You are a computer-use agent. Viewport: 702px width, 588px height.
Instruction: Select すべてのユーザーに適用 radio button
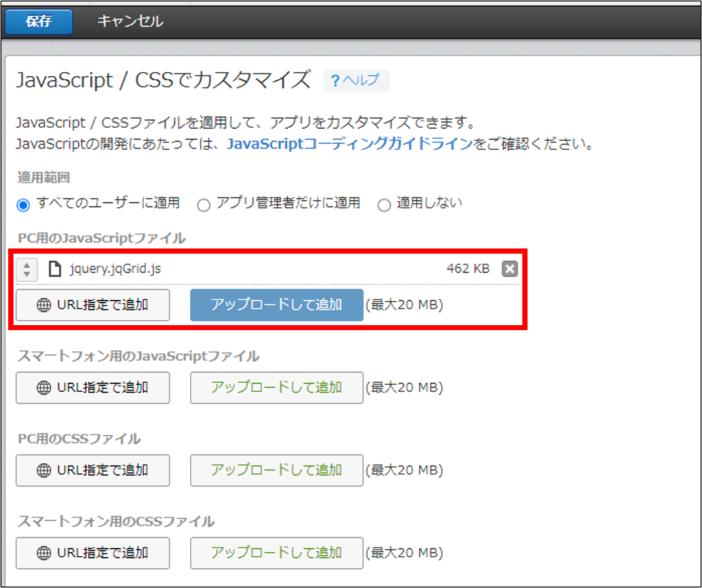[23, 204]
